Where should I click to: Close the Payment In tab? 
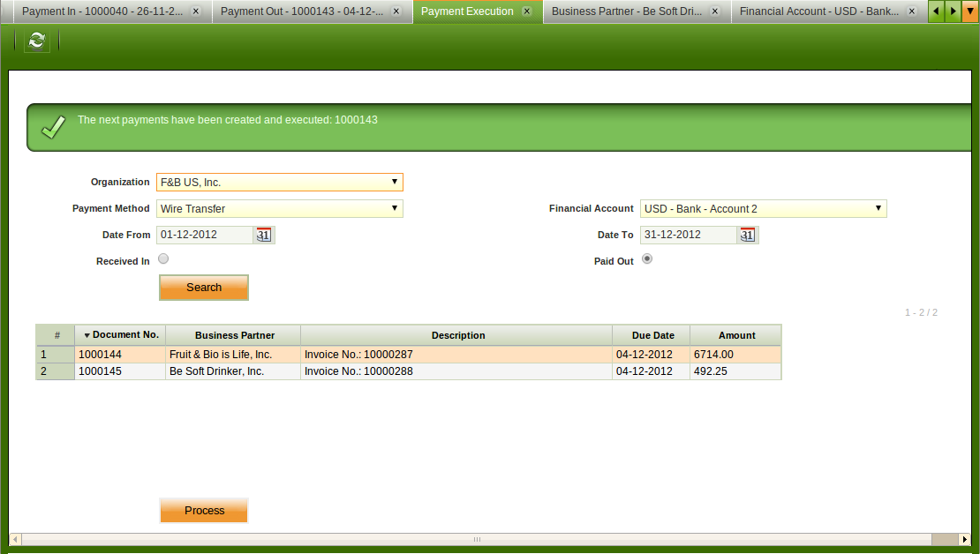[x=195, y=11]
